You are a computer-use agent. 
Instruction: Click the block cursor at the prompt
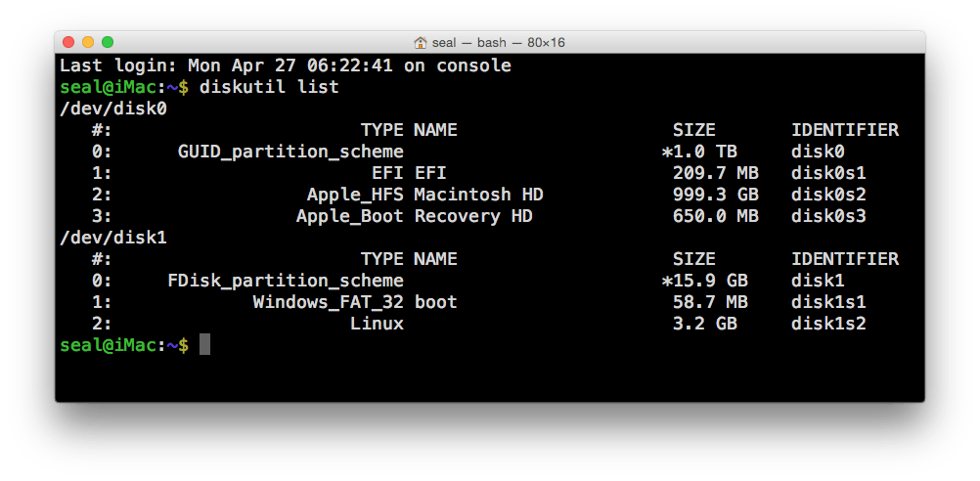pyautogui.click(x=204, y=345)
